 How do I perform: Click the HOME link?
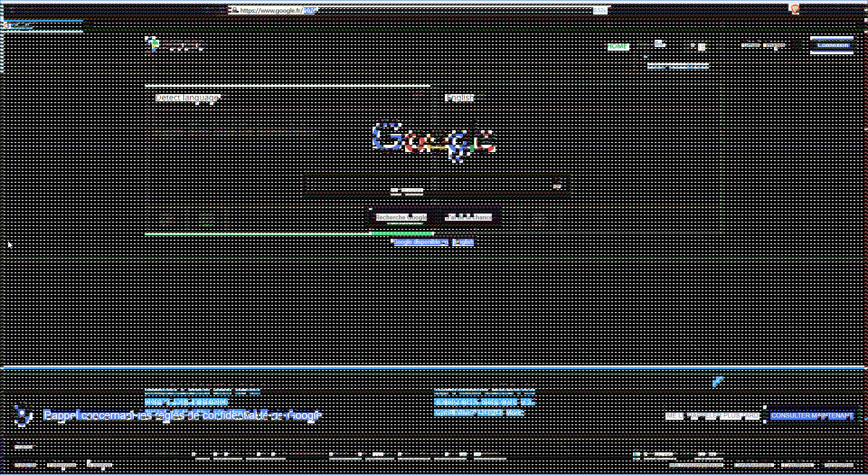pyautogui.click(x=617, y=46)
